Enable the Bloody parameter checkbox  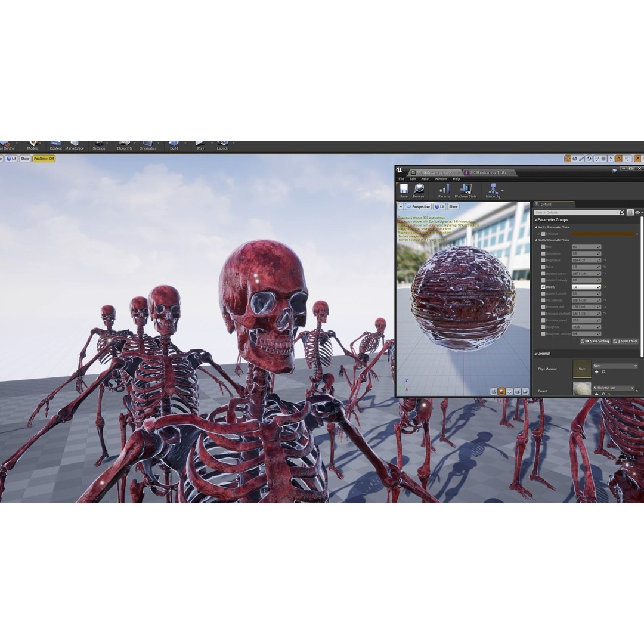[543, 287]
